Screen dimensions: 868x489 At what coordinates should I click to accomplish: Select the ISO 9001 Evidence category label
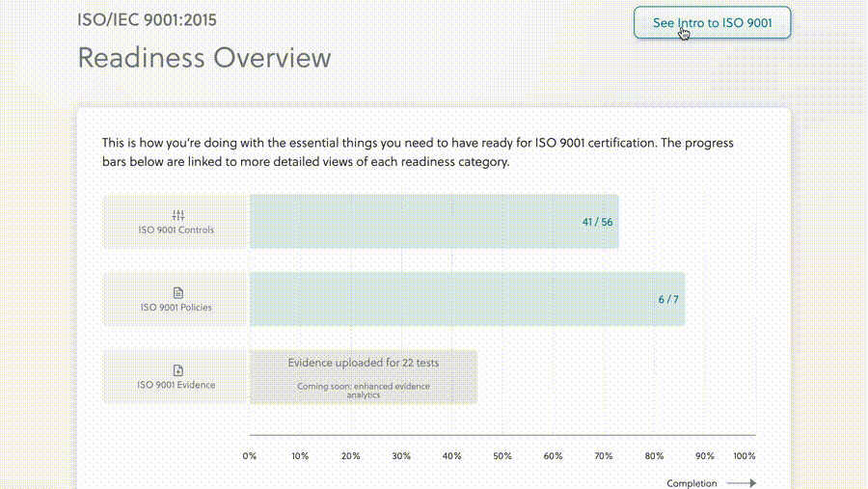(176, 385)
